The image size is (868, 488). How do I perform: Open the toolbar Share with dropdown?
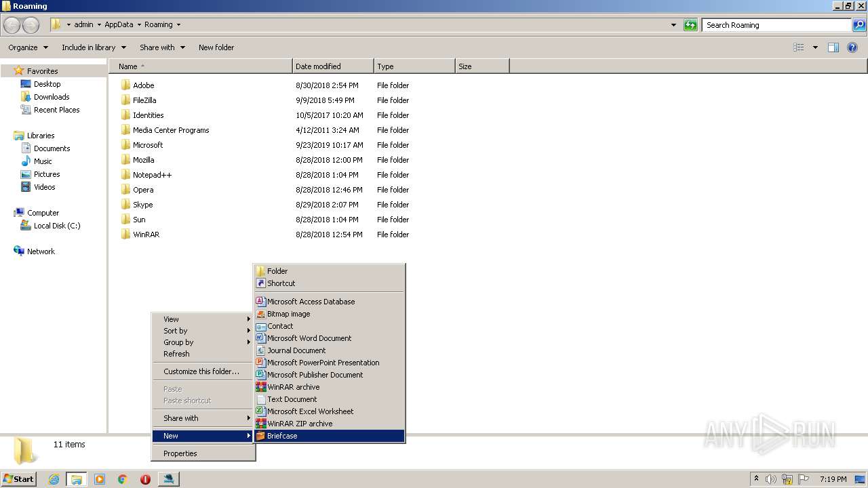162,47
